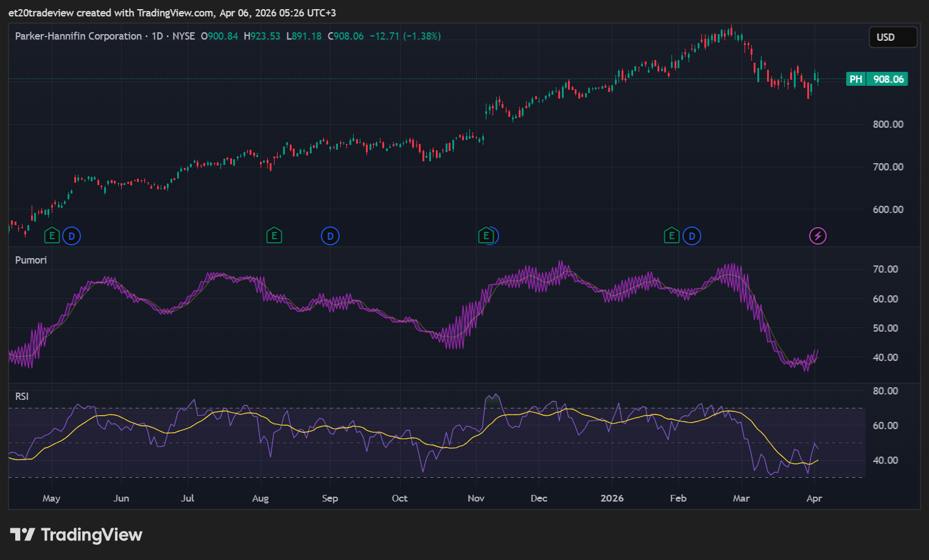Click the 'created with TradingView.com' header text

(145, 13)
